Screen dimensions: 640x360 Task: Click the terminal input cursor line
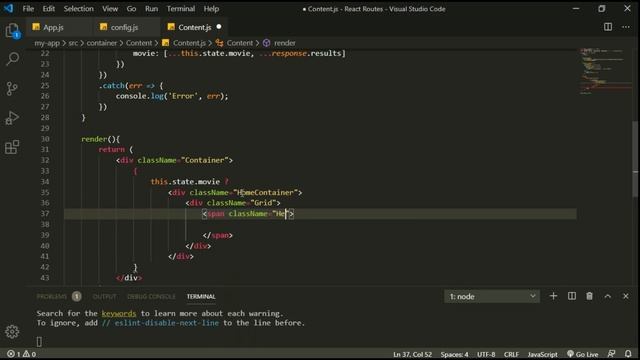tap(39, 341)
